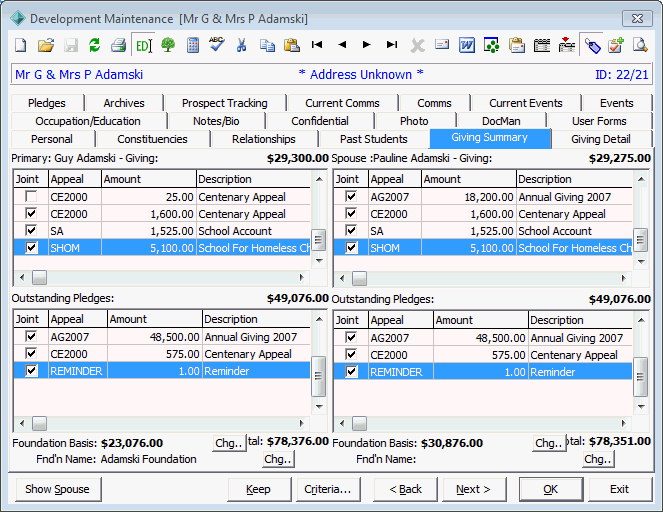Click Amount column header in primary giving grid
This screenshot has height=512, width=663.
coord(149,179)
